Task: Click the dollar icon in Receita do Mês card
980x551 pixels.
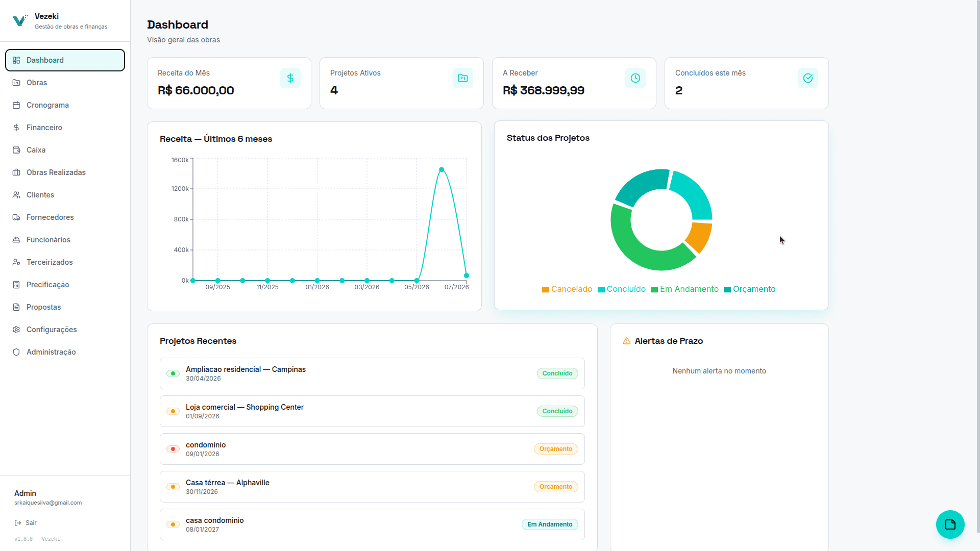Action: coord(290,78)
